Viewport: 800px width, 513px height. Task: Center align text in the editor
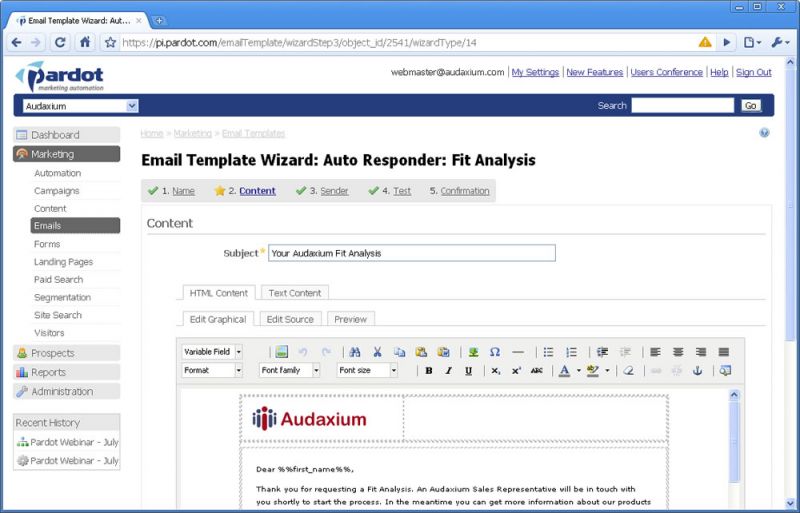[678, 352]
